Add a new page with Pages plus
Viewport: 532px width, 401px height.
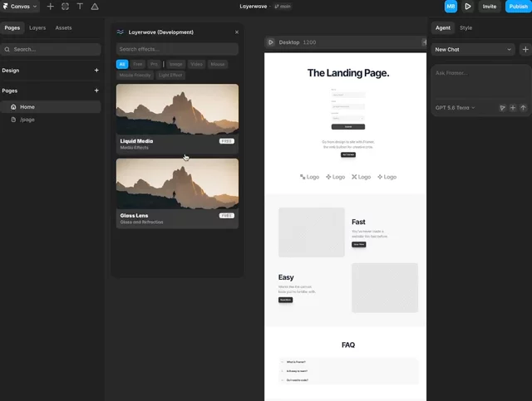tap(96, 90)
